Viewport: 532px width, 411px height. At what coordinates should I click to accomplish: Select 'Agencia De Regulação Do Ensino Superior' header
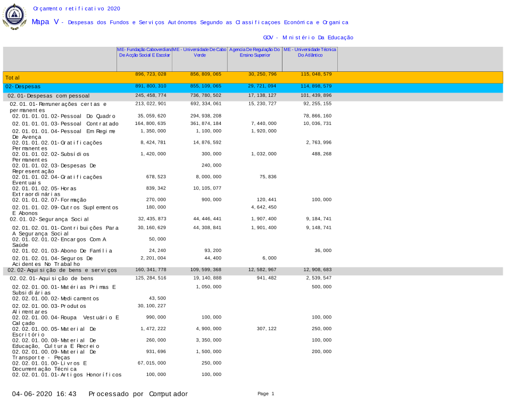[x=254, y=52]
